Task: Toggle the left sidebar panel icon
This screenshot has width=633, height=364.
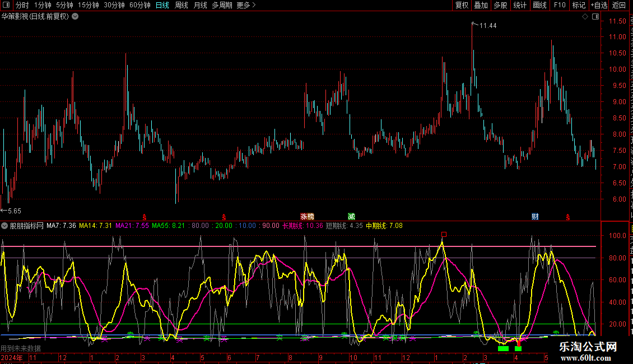Action: pos(6,5)
